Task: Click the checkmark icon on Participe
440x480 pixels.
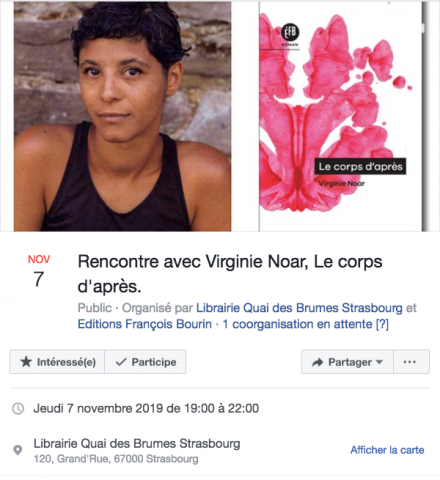Action: 121,362
